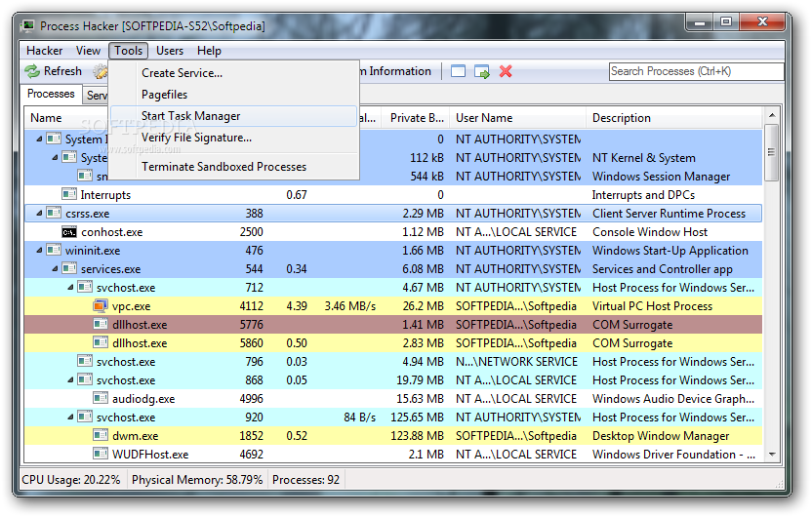Click the red X kill window icon
Screen dimensions: 812x517
[x=506, y=71]
